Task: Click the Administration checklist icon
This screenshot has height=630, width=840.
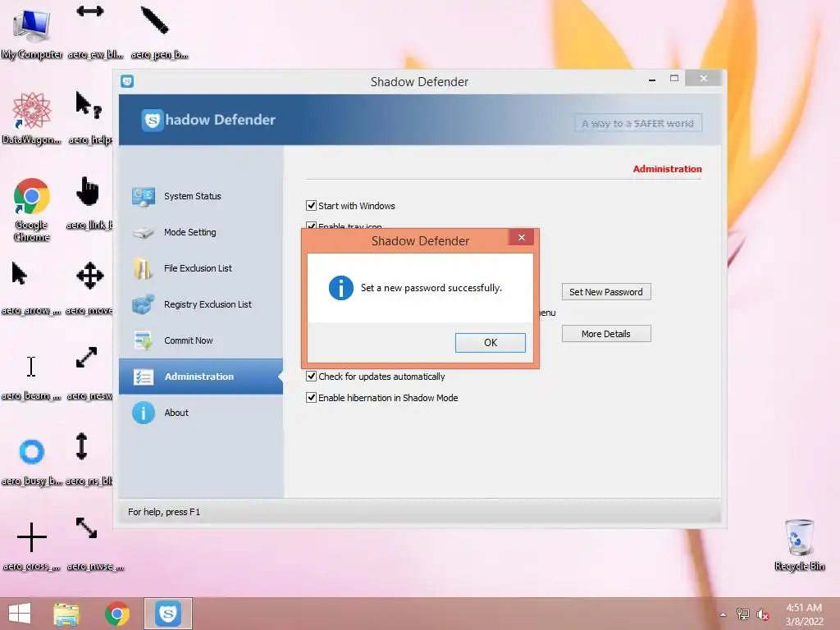Action: pyautogui.click(x=143, y=377)
